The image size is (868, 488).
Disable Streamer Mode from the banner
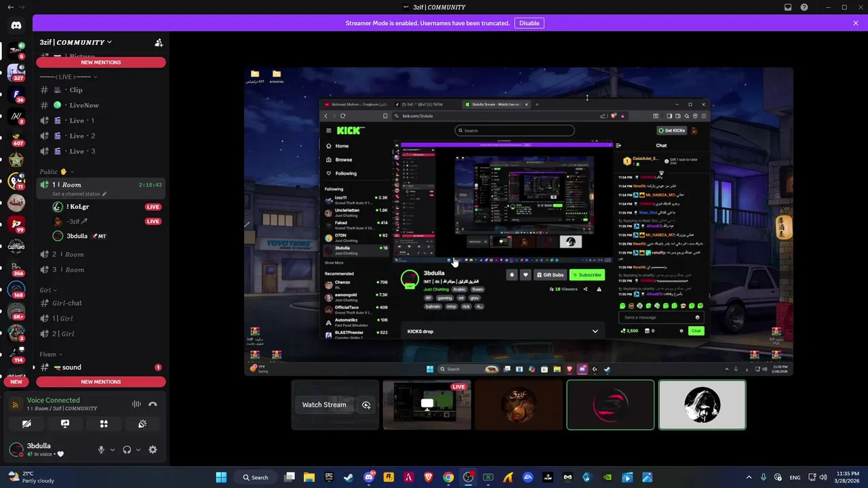point(529,23)
